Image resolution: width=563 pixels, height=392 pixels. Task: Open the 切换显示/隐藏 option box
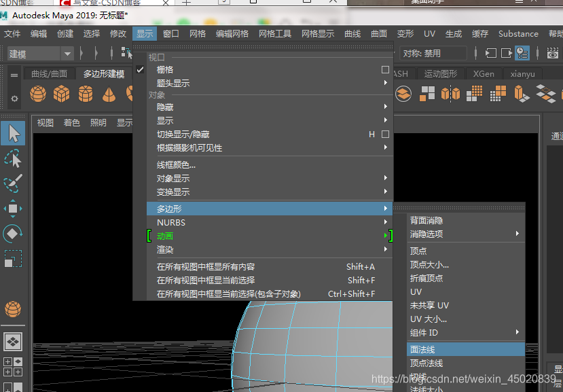pos(385,134)
